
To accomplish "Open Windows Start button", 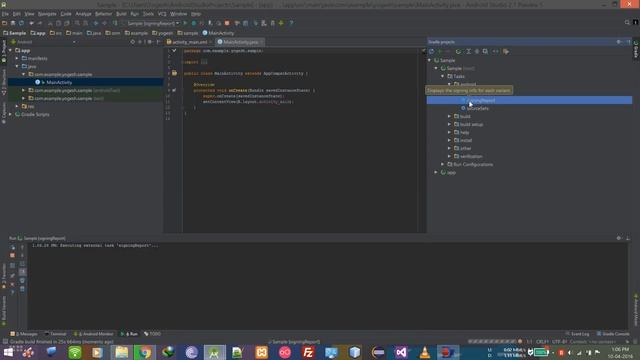I will click(8, 352).
